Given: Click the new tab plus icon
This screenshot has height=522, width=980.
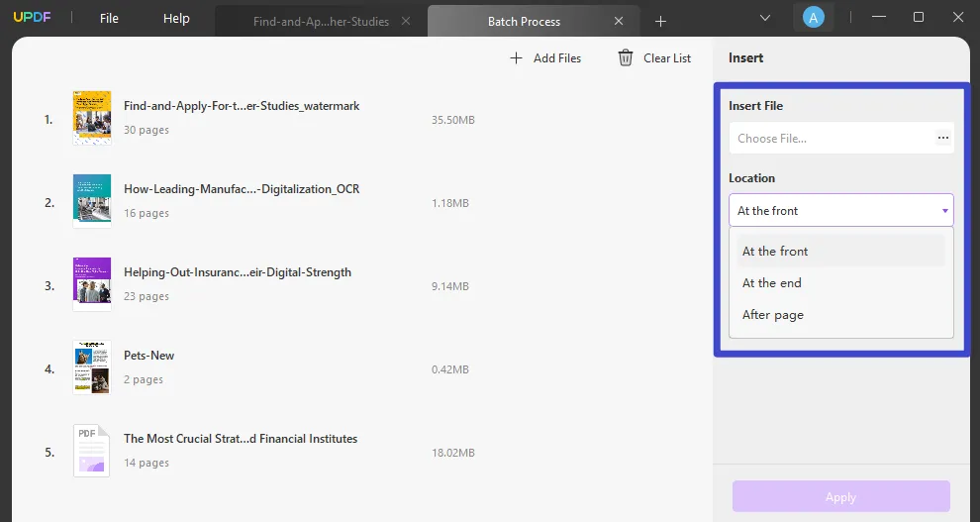Looking at the screenshot, I should point(660,21).
